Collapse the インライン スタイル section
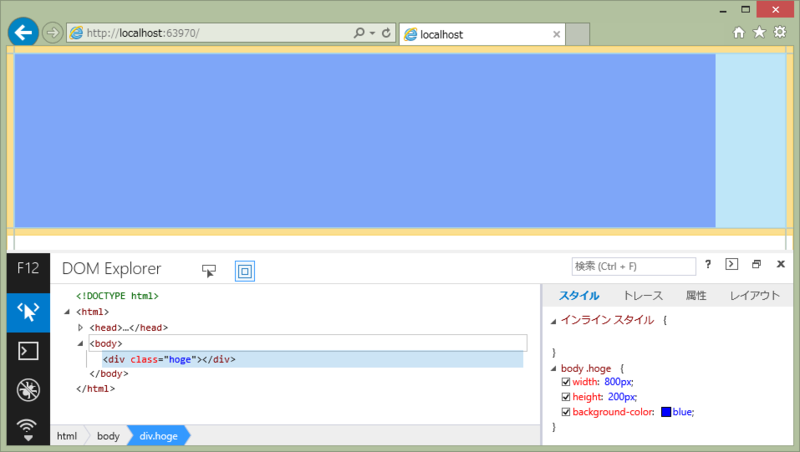The width and height of the screenshot is (800, 452). (553, 321)
